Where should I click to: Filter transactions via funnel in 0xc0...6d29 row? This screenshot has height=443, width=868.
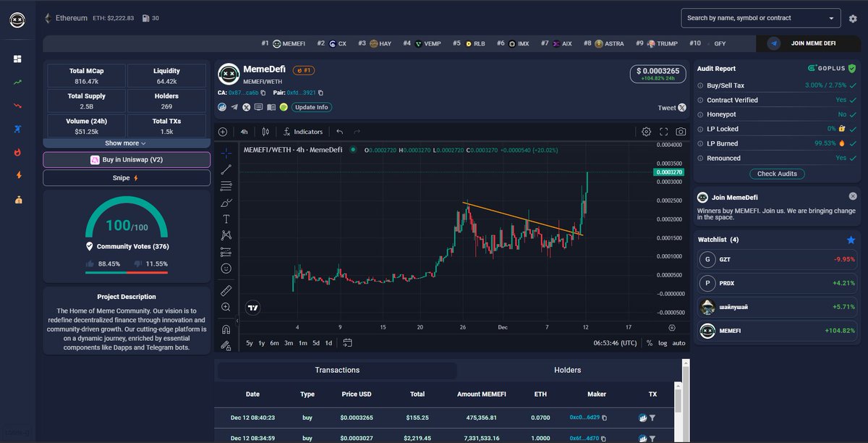pos(652,418)
